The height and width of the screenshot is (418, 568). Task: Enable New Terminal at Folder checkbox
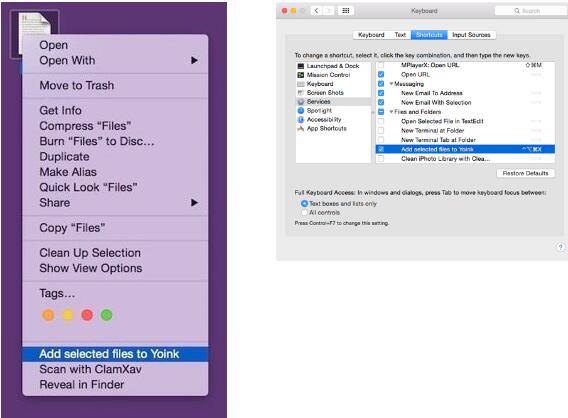(x=381, y=130)
